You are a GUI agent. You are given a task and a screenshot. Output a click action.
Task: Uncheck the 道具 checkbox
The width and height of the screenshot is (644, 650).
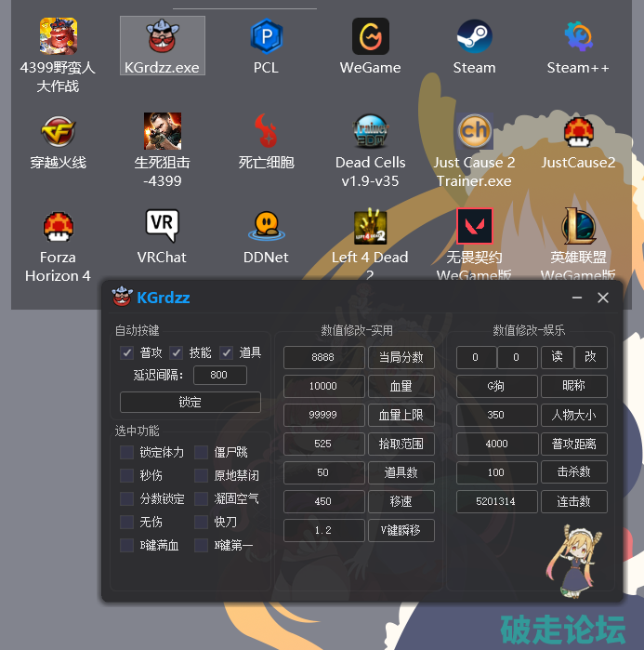click(226, 353)
